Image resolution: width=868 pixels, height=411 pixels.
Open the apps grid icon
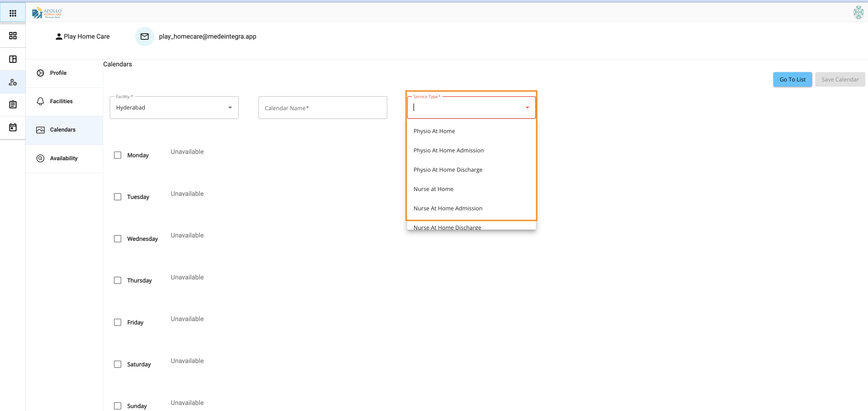coord(13,13)
